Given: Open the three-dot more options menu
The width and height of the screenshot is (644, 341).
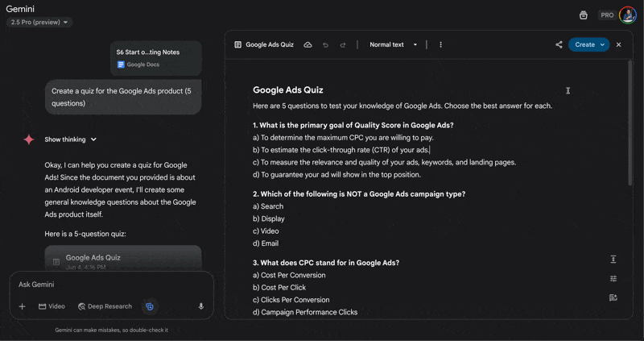Looking at the screenshot, I should click(440, 45).
